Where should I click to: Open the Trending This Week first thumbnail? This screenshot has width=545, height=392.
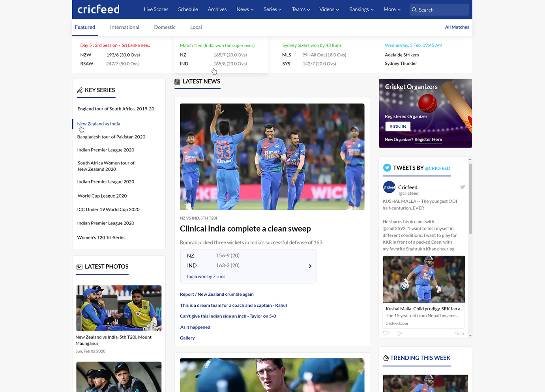pos(425,383)
